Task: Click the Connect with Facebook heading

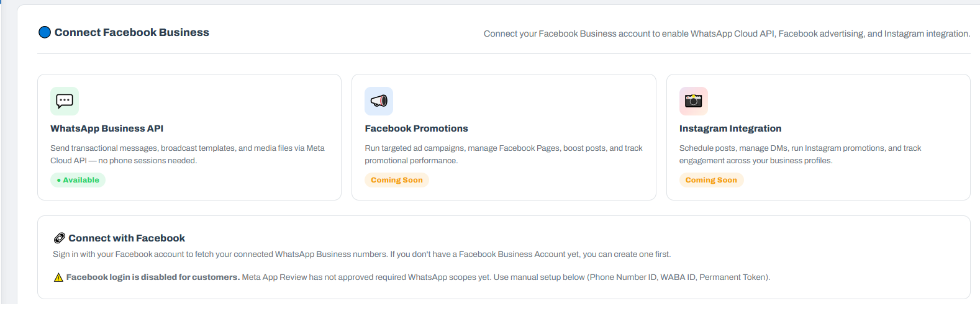Action: coord(127,238)
